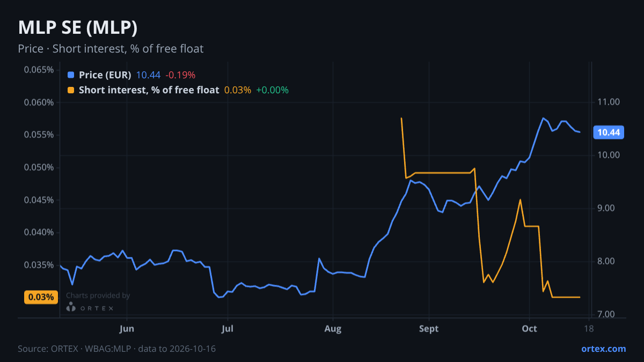Screen dimensions: 644x362
Task: Click the 0.060% left axis label
Action: point(39,102)
